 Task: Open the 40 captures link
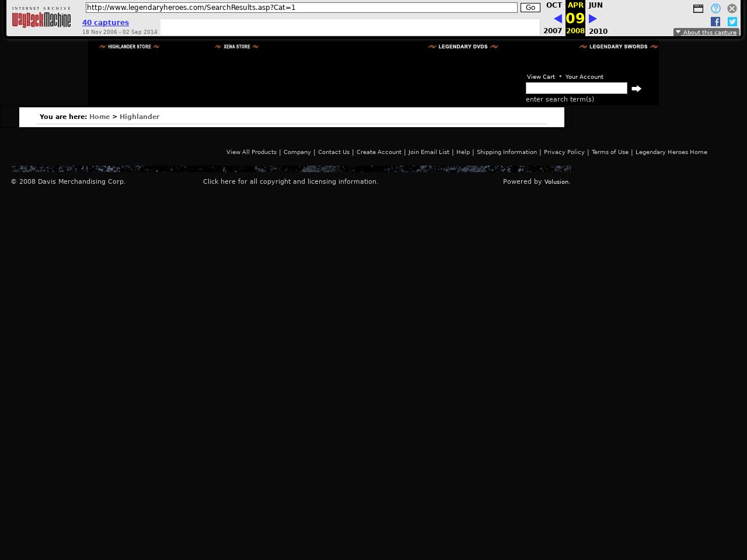[x=106, y=23]
